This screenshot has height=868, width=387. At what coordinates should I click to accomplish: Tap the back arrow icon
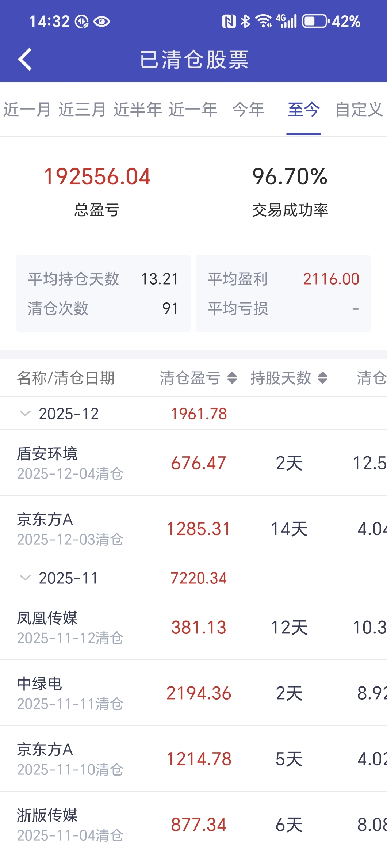(25, 59)
